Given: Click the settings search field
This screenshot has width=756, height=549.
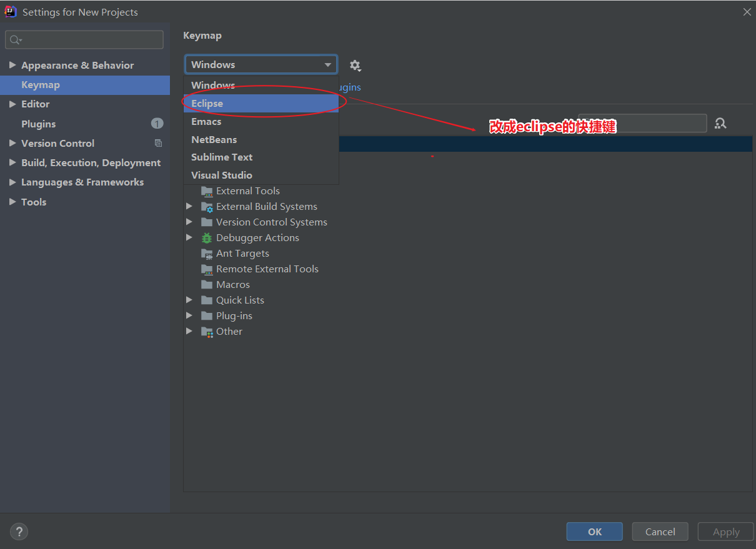Looking at the screenshot, I should click(x=84, y=40).
